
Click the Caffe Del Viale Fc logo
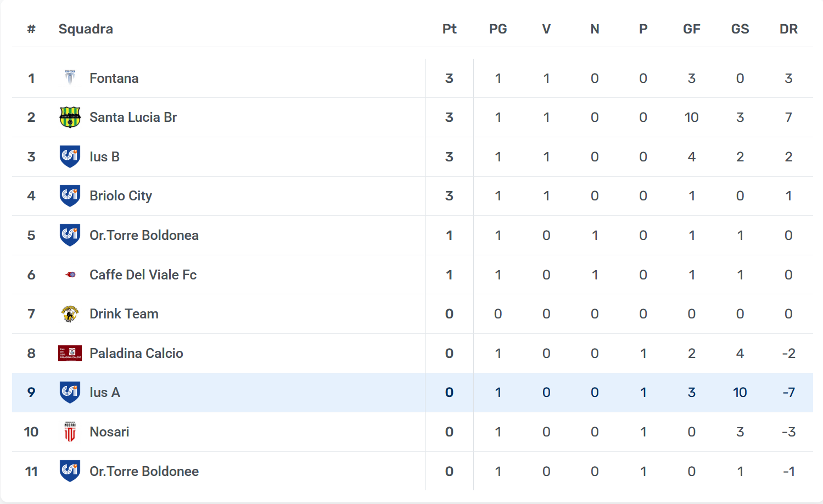point(70,275)
